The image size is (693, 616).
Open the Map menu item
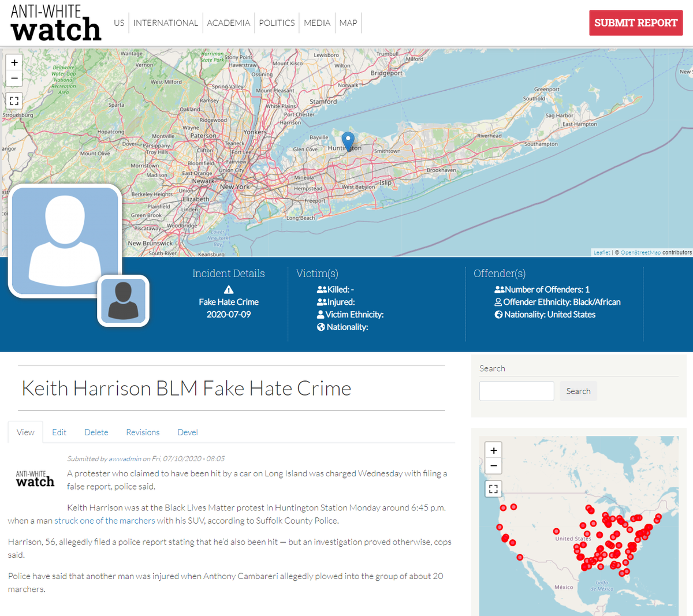pyautogui.click(x=348, y=23)
